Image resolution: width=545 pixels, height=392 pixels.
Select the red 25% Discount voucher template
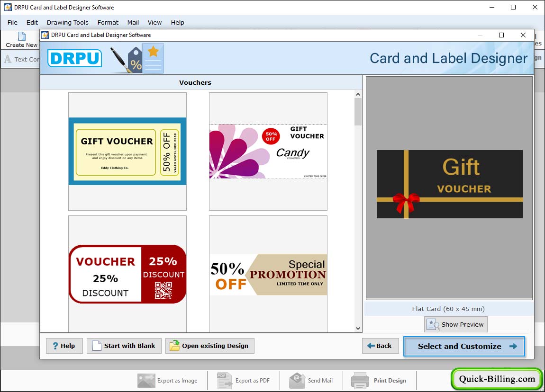pyautogui.click(x=127, y=274)
